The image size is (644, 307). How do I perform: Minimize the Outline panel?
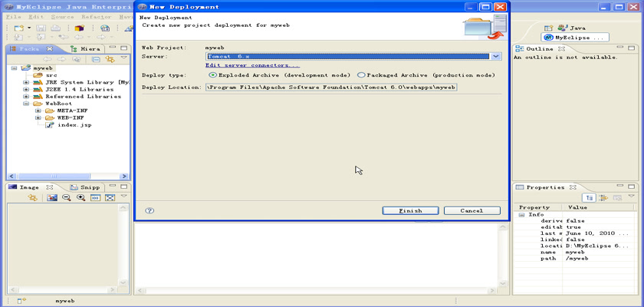(619, 48)
